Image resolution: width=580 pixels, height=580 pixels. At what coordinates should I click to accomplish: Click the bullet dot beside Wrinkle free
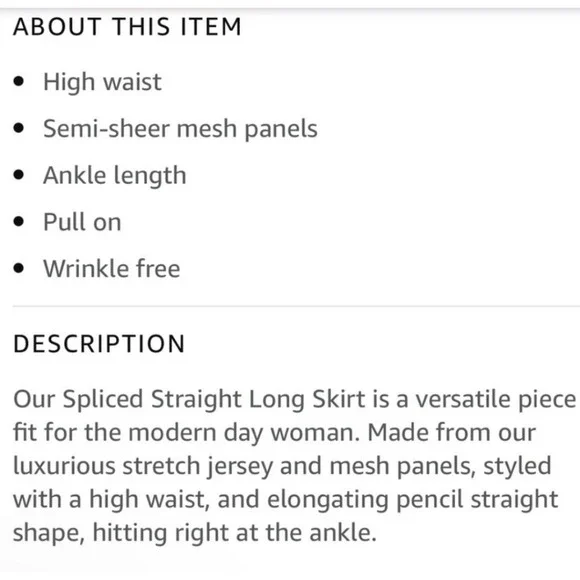tap(18, 268)
